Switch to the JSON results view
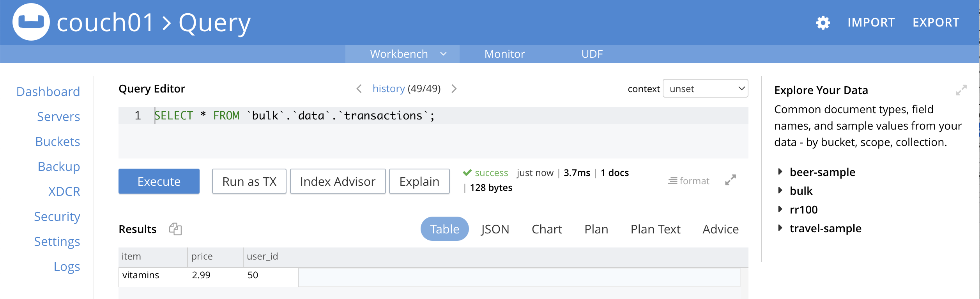 [495, 229]
